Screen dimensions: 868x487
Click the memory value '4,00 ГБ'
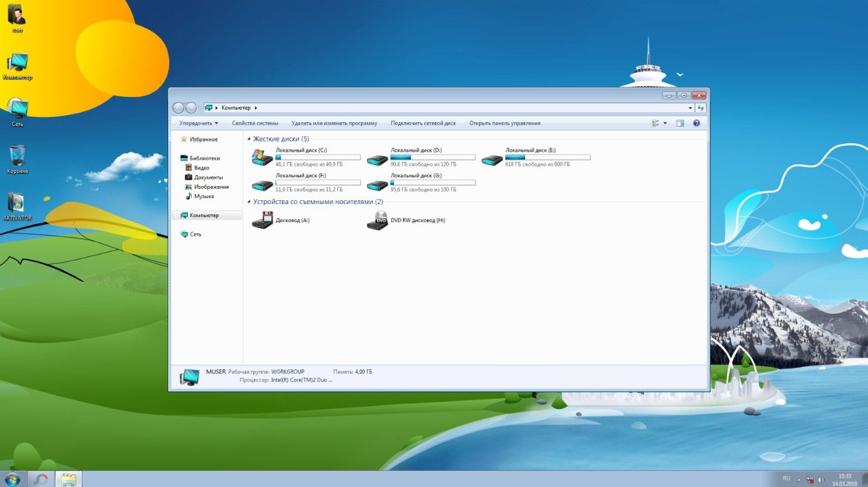click(x=364, y=372)
